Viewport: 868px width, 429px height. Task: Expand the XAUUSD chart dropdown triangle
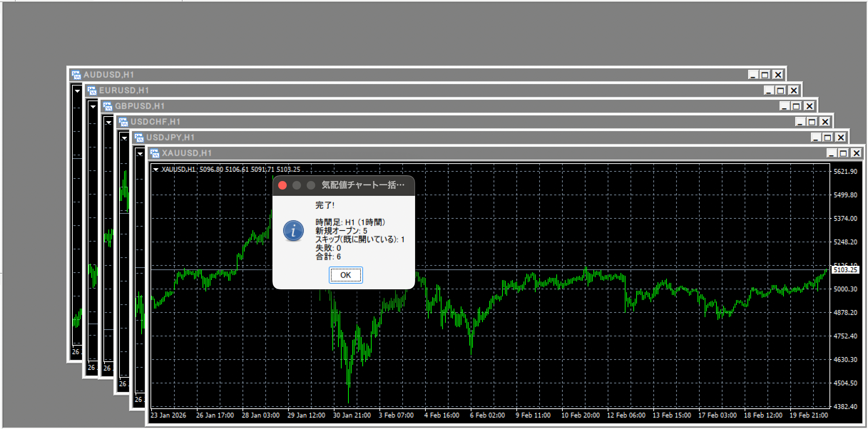(156, 170)
